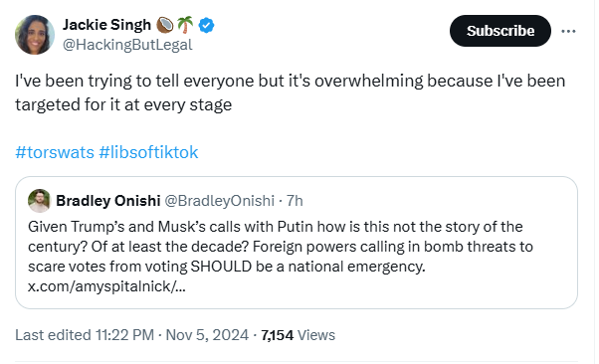Click the Jackie Singh display name

[107, 25]
